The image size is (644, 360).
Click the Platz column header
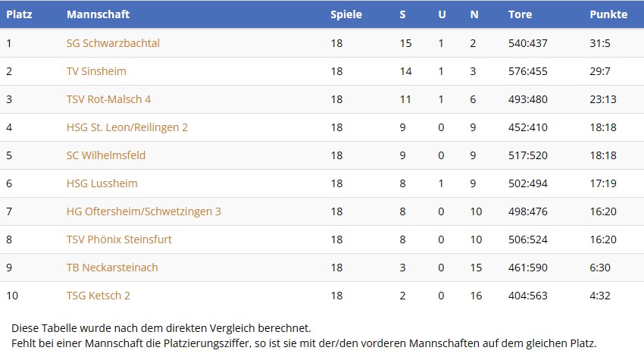(x=19, y=14)
